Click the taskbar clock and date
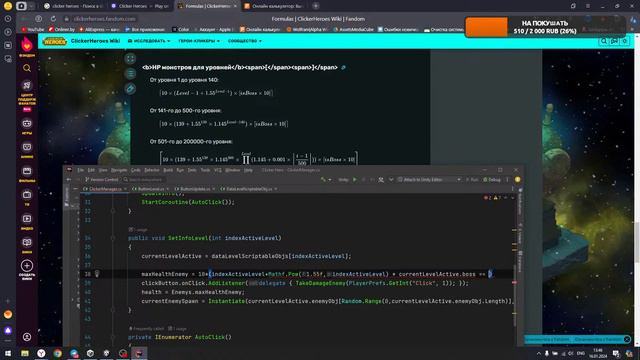Screen dimensions: 640x360 coord(598,353)
